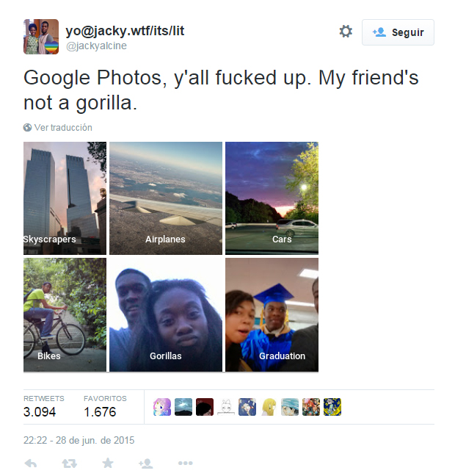
Task: Click the reply arrow icon
Action: [31, 464]
